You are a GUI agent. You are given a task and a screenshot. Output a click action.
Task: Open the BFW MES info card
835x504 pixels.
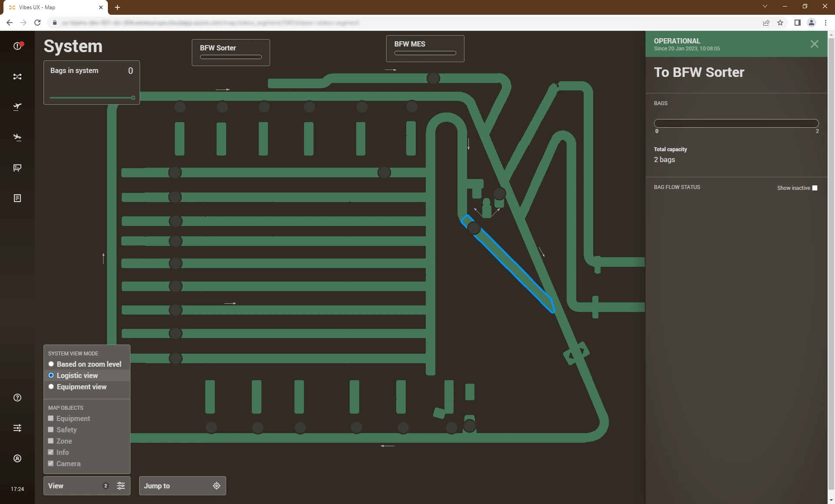coord(425,49)
